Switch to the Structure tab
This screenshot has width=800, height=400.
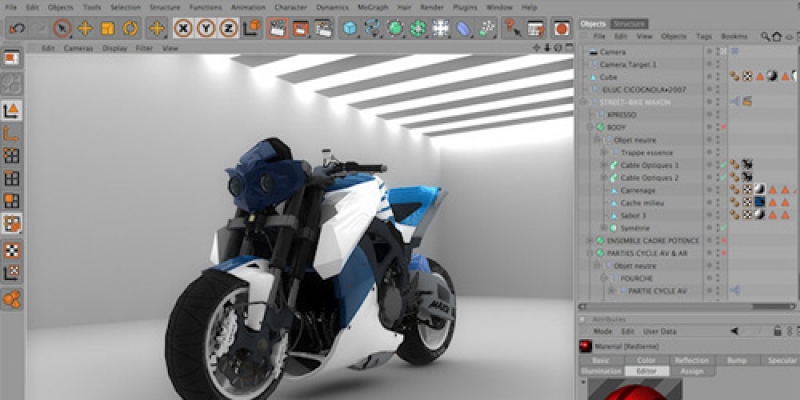pos(629,23)
